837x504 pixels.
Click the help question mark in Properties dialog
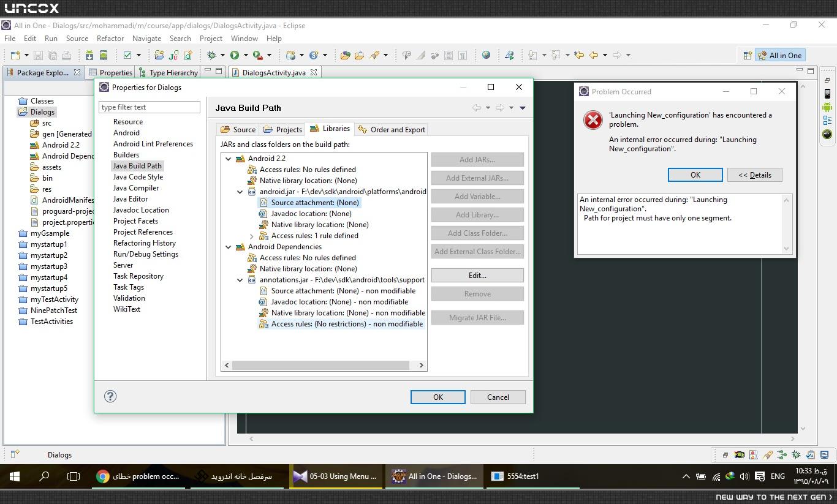click(110, 396)
